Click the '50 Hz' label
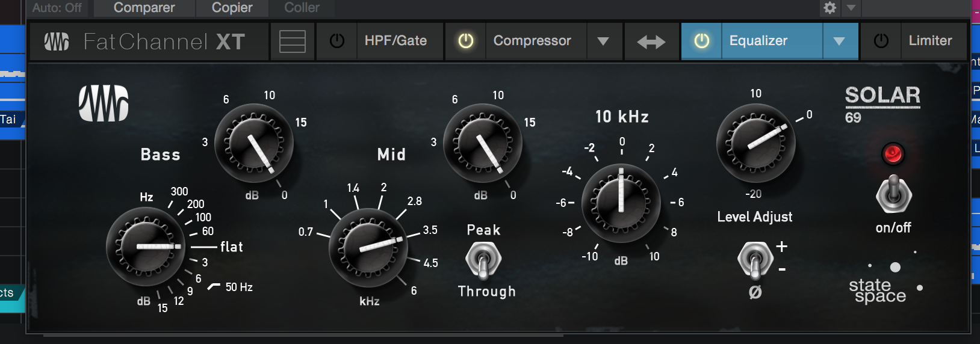 [x=239, y=287]
